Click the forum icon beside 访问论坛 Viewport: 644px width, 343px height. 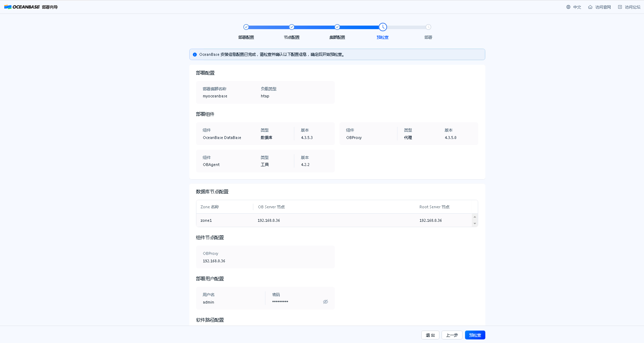620,7
